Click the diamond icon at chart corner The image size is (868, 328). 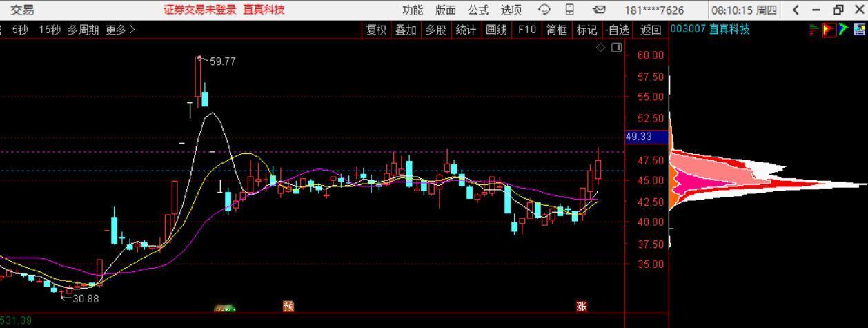click(x=601, y=47)
